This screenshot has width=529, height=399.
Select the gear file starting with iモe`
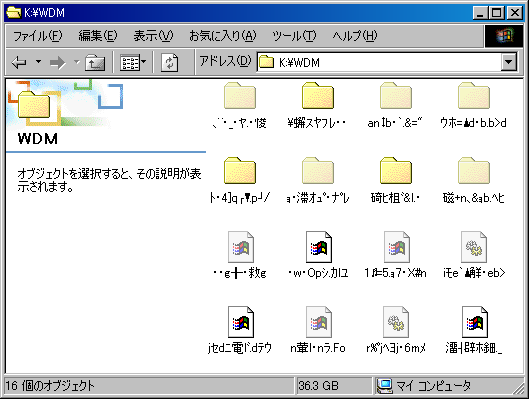pos(474,255)
